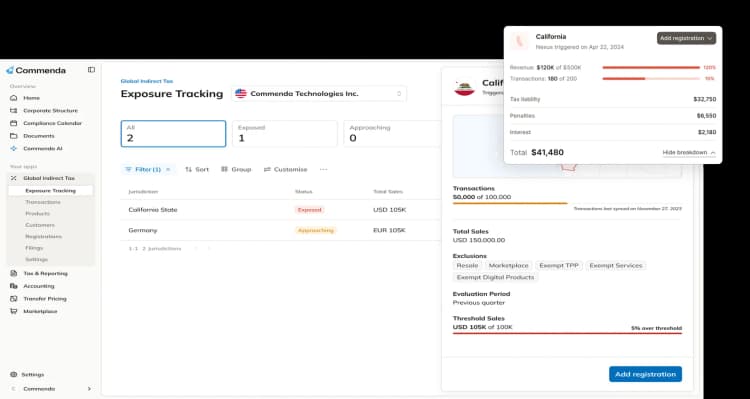The image size is (750, 399).
Task: Open the Filter (1) dropdown
Action: [x=148, y=169]
